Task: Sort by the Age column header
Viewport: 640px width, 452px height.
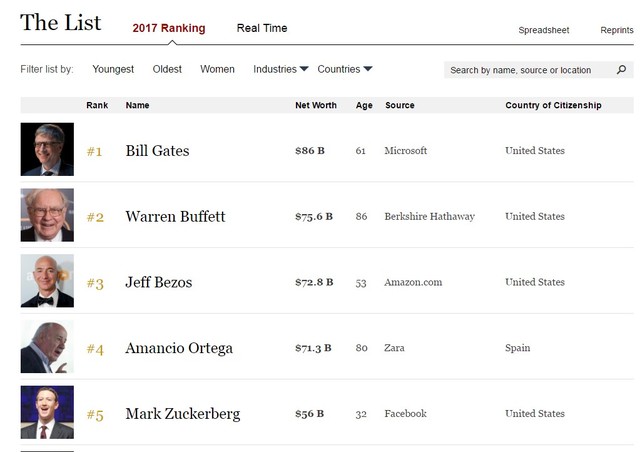Action: click(364, 105)
